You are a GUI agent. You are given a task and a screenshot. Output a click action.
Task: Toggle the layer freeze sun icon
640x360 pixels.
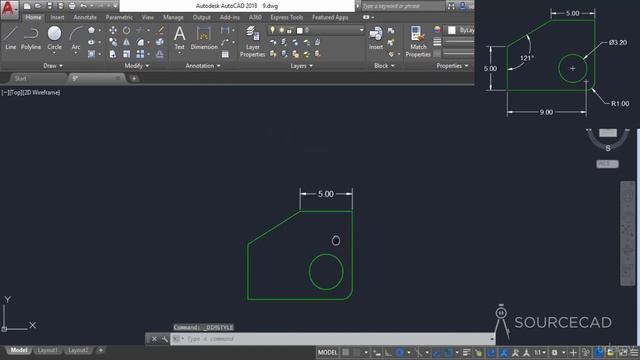pyautogui.click(x=281, y=30)
